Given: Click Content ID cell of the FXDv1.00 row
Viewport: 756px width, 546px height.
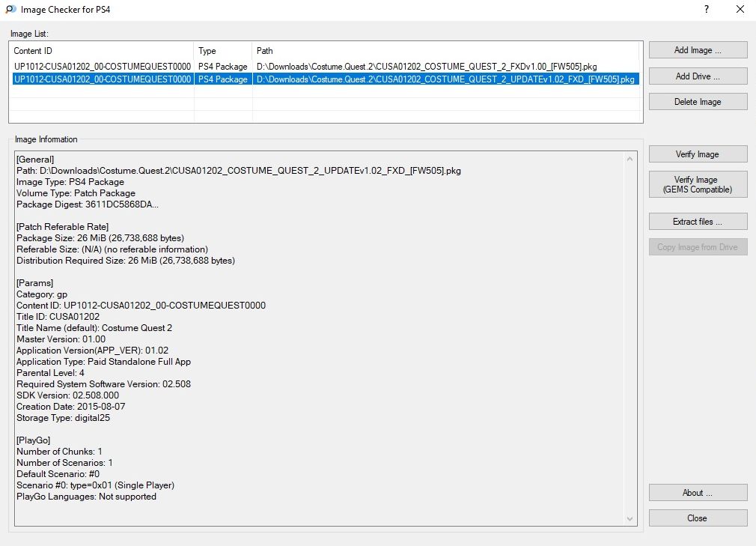Looking at the screenshot, I should (103, 67).
